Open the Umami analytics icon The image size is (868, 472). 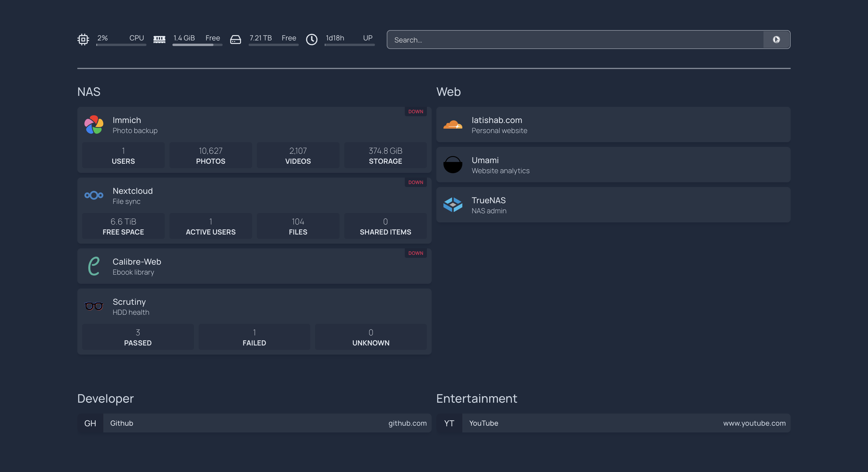pos(453,165)
